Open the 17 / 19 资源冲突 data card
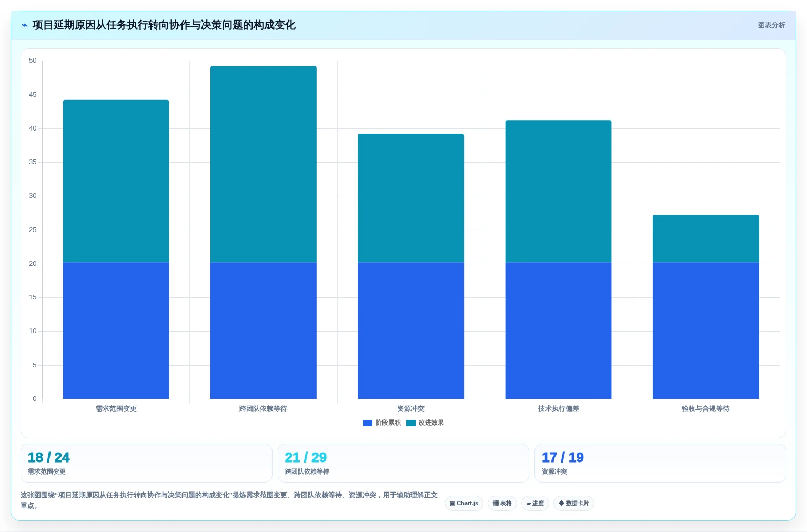This screenshot has width=807, height=532. tap(660, 463)
